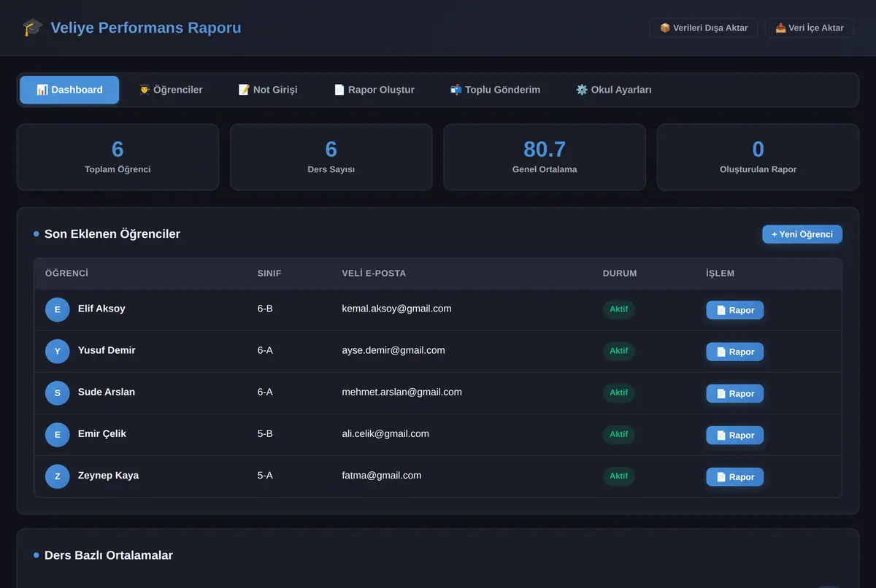
Task: Go to the Not Girişi tab
Action: (x=268, y=90)
